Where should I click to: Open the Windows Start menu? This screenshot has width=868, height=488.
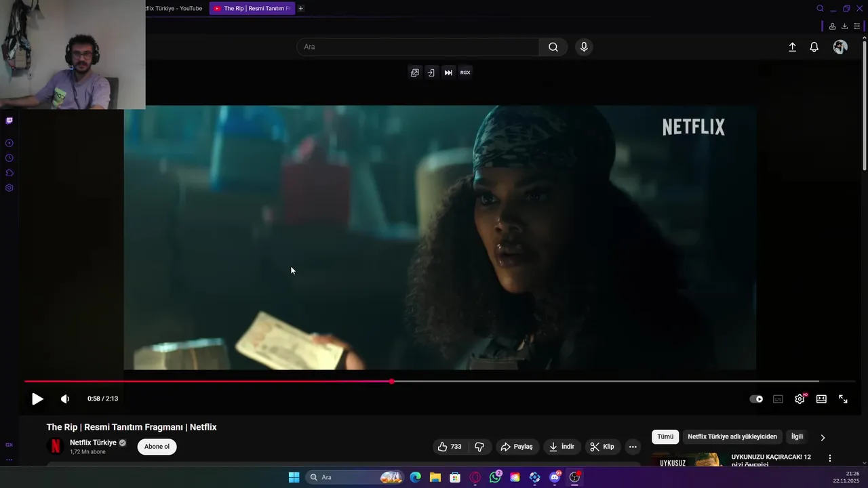click(x=294, y=477)
